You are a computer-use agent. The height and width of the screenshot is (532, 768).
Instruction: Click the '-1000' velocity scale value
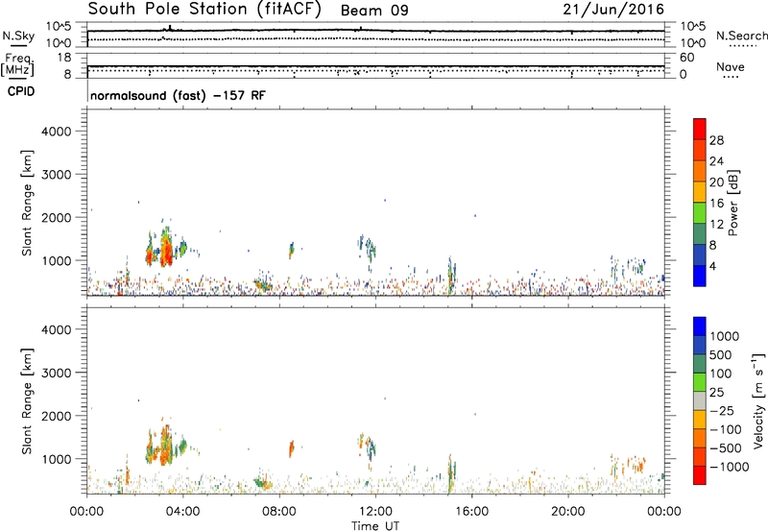729,467
